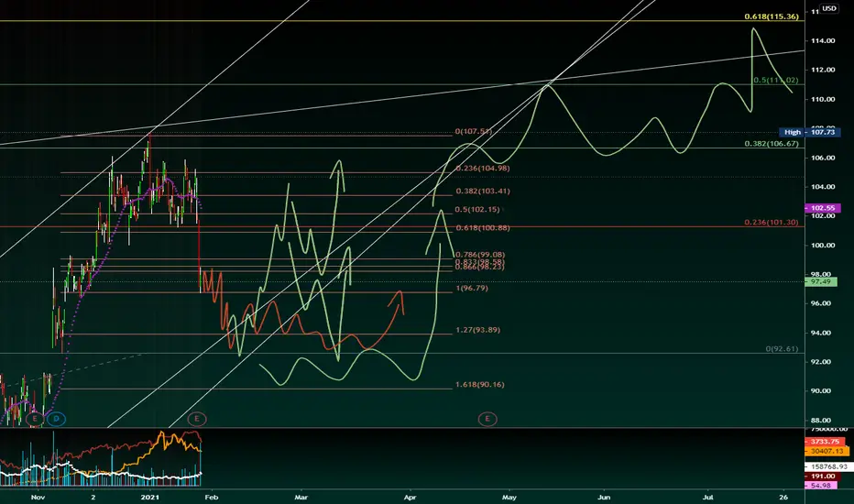854x504 pixels.
Task: Click 114.00 on the price axis
Action: pos(823,40)
